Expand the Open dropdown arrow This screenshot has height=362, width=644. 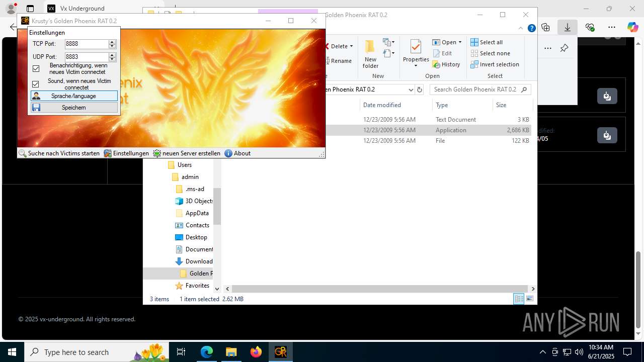pos(460,42)
